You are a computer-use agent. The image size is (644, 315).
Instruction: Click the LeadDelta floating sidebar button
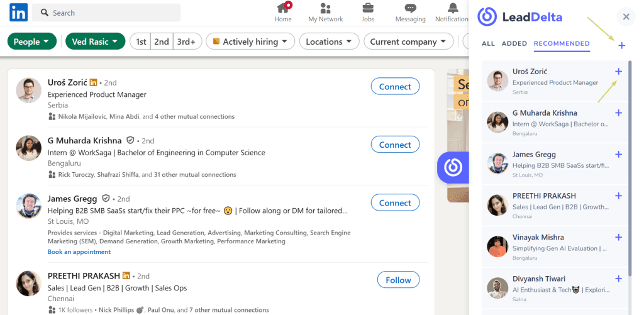(453, 167)
